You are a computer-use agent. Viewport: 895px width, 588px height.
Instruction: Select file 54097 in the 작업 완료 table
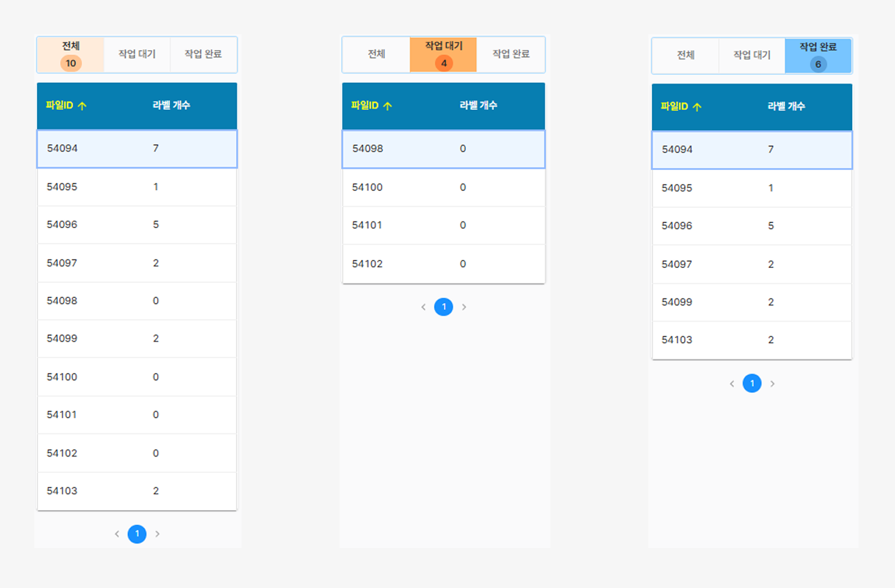point(752,264)
